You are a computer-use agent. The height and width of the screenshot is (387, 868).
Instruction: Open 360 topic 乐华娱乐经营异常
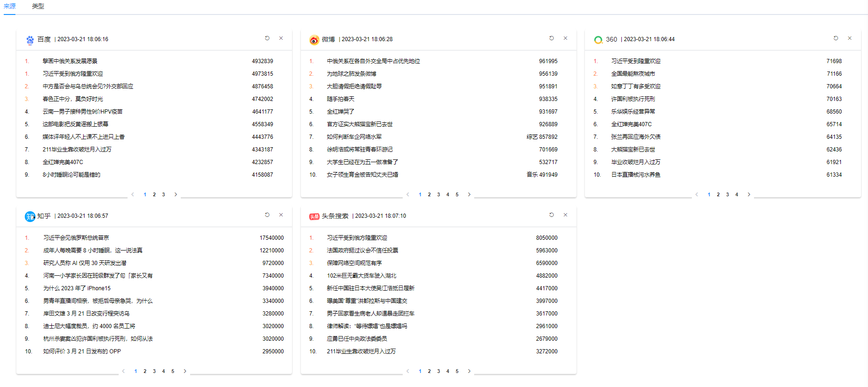(x=633, y=112)
